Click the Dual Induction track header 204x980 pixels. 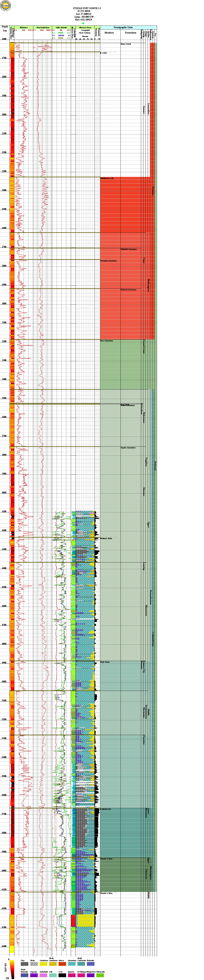click(42, 28)
